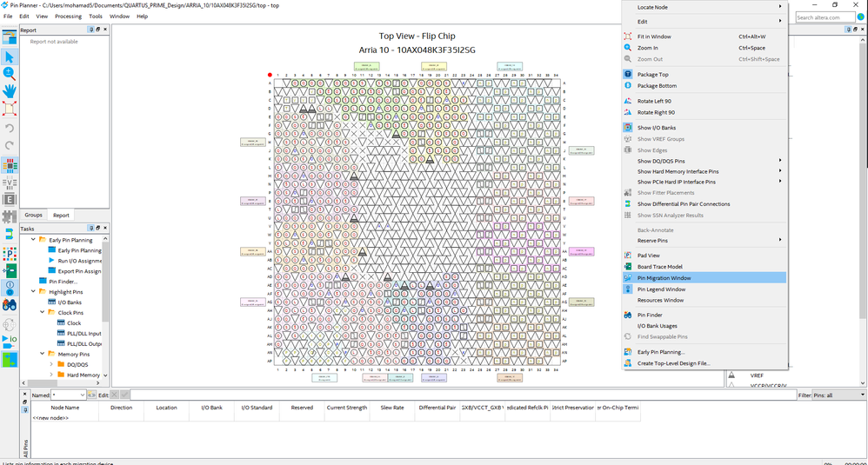Click PLL/DLL Input task item
Viewport: 868px width, 465px height.
coord(83,334)
